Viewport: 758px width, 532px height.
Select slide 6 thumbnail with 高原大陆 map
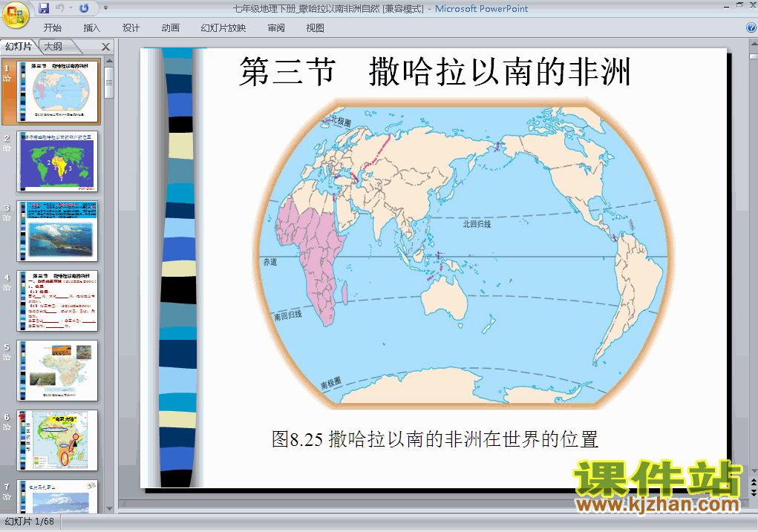(x=57, y=440)
